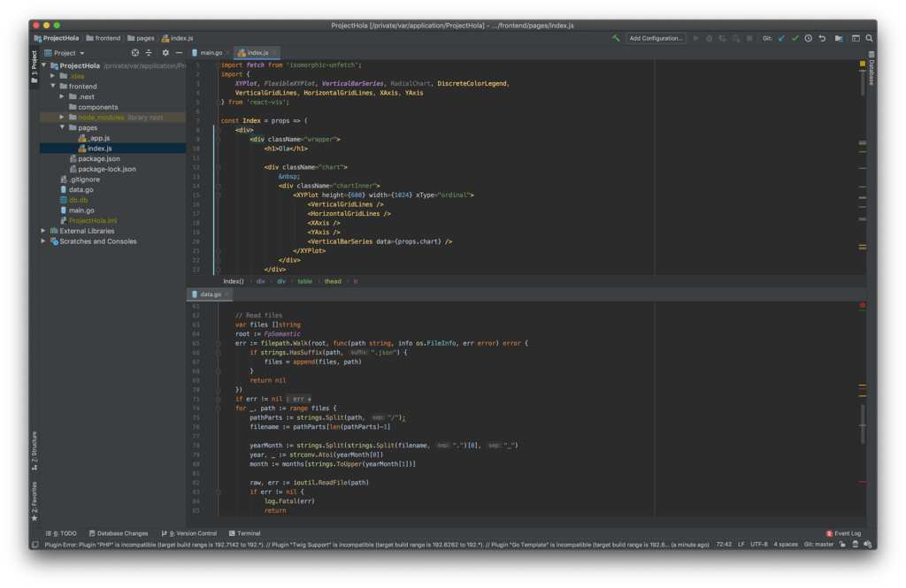
Task: Open Search Everywhere magnifier icon
Action: tap(869, 38)
